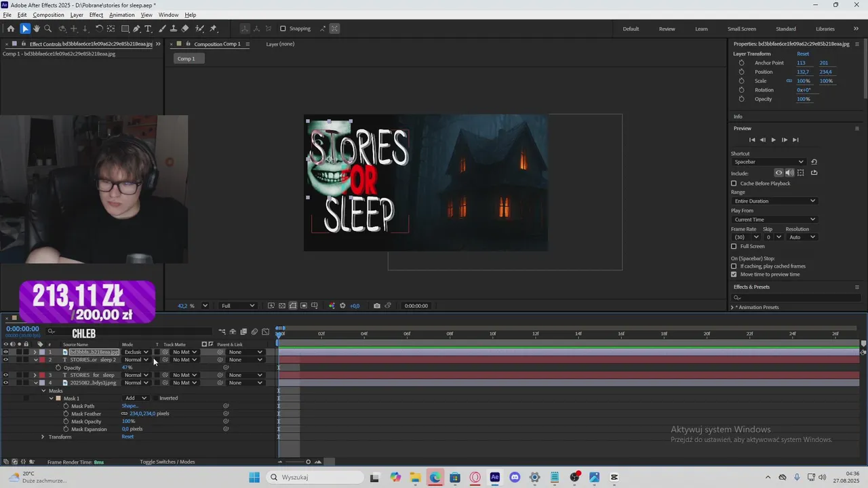
Task: Click Toggle Switches / Modes button
Action: [167, 462]
